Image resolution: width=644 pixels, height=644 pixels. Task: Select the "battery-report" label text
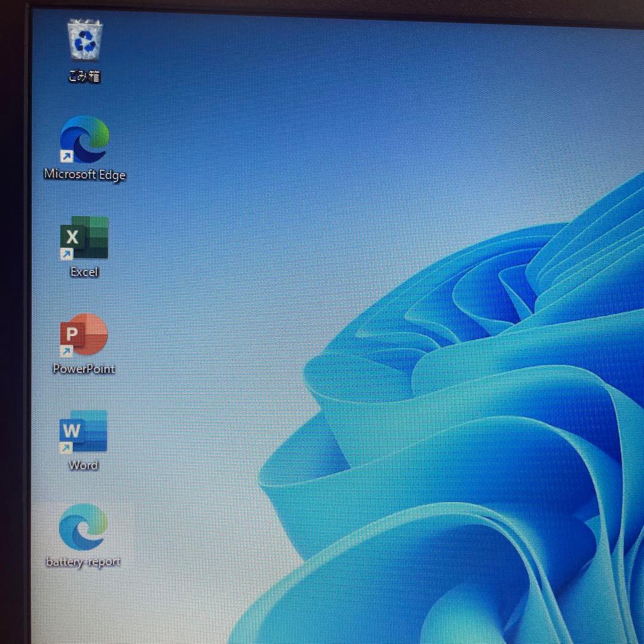click(83, 561)
